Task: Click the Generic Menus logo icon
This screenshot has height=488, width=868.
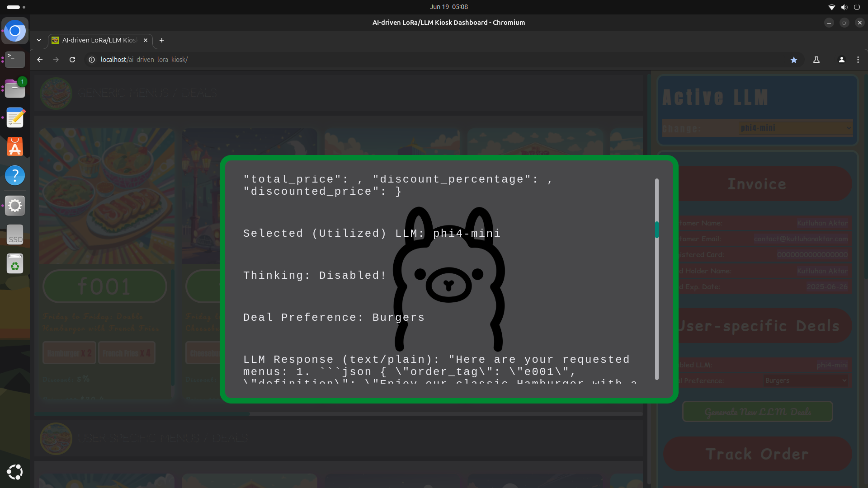Action: tap(56, 93)
